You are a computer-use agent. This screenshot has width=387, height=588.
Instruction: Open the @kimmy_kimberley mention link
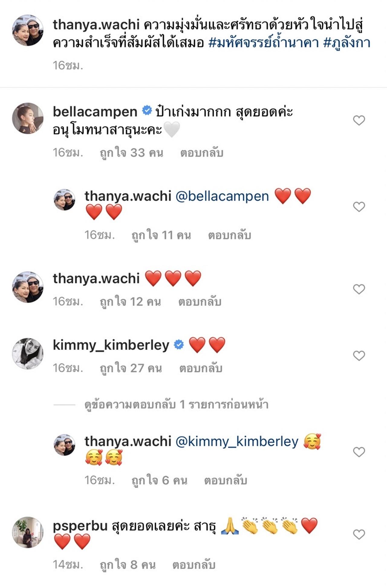tap(237, 441)
